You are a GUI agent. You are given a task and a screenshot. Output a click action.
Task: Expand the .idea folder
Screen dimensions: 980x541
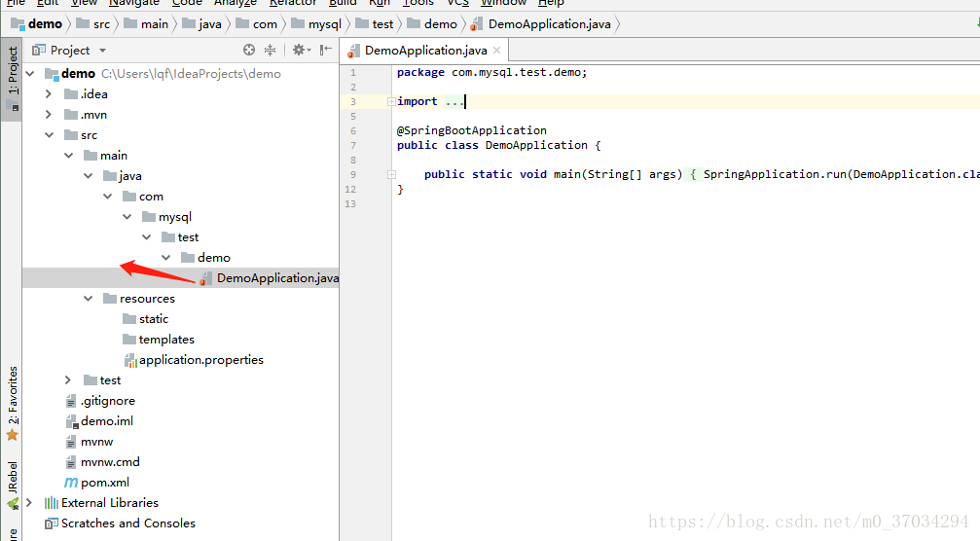49,94
